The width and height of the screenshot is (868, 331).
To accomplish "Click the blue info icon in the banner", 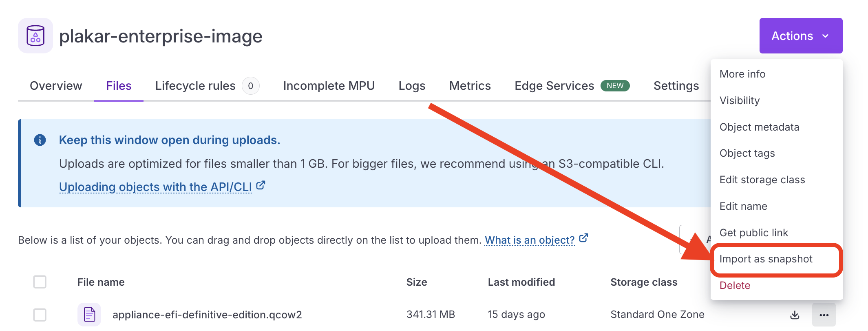I will point(40,140).
